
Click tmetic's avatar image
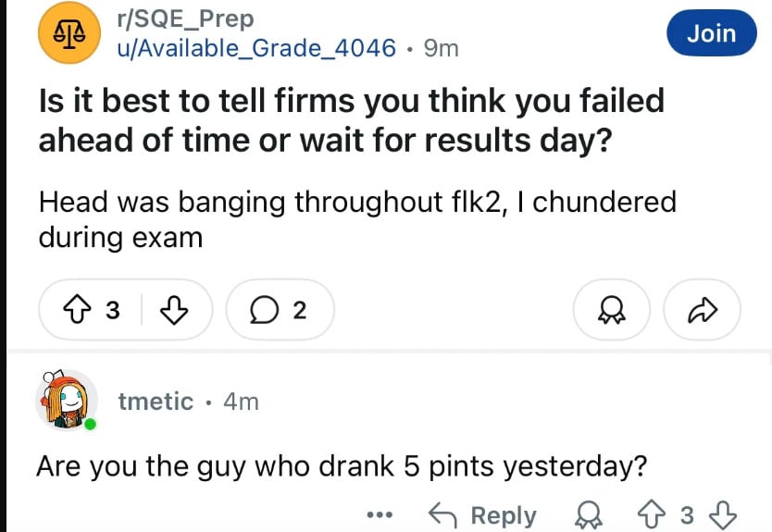click(x=65, y=400)
